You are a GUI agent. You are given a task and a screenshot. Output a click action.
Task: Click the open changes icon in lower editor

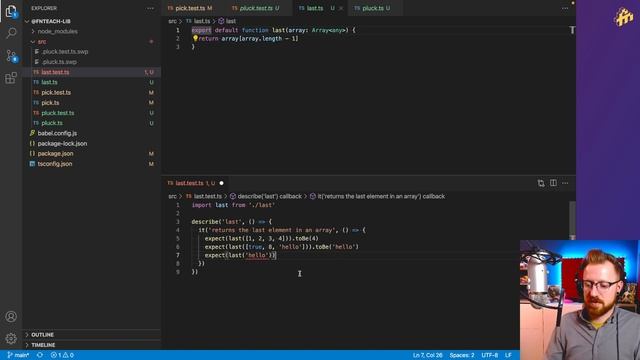(541, 183)
